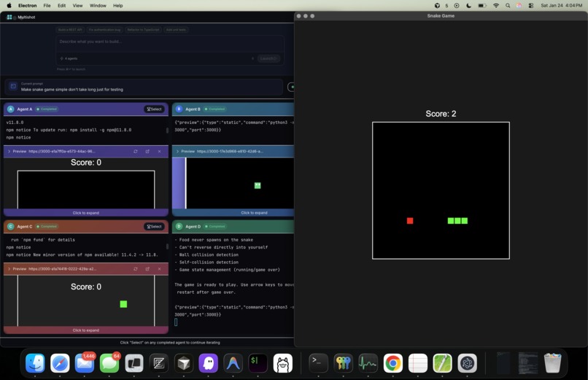
Task: Open Control Center in menu bar
Action: click(x=531, y=6)
